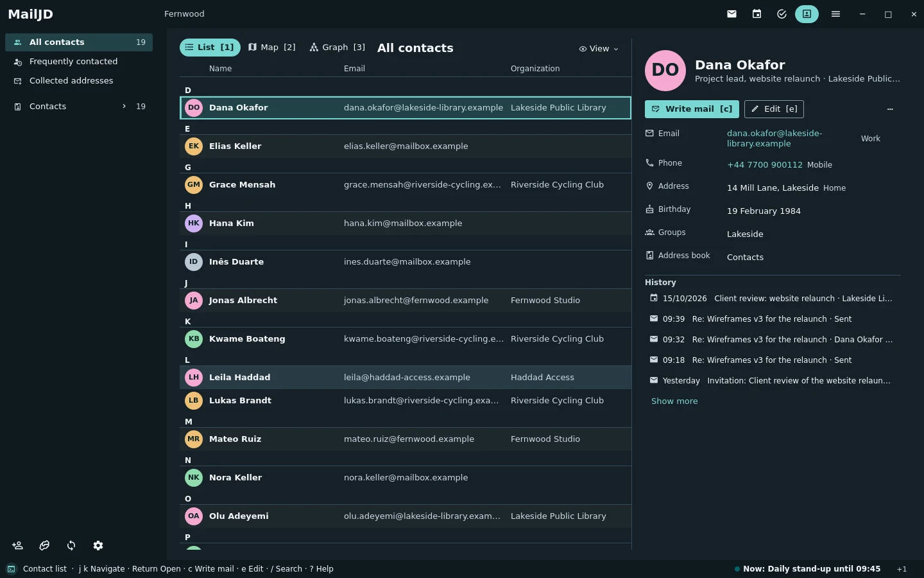Click the Show more history link
The height and width of the screenshot is (578, 924).
click(674, 401)
